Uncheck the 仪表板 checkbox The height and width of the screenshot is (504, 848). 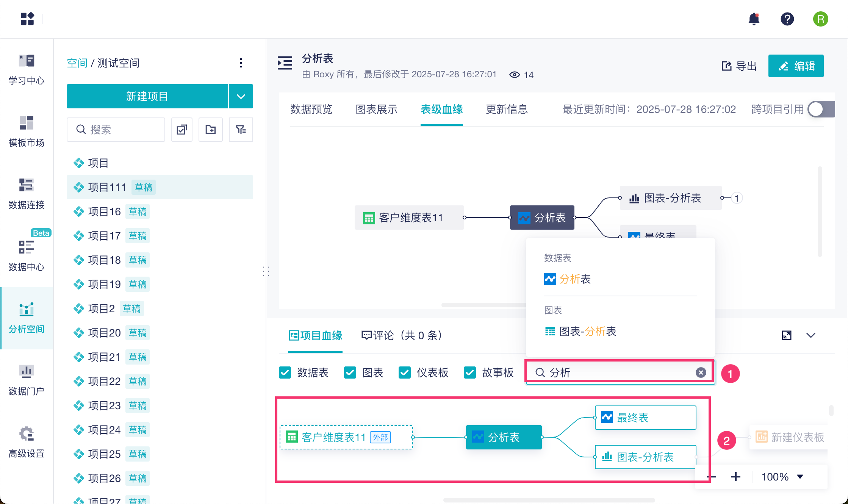pyautogui.click(x=405, y=373)
